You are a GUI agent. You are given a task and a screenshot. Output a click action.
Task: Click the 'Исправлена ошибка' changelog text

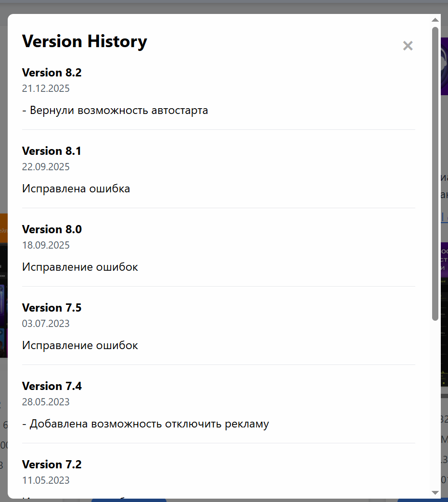click(76, 188)
